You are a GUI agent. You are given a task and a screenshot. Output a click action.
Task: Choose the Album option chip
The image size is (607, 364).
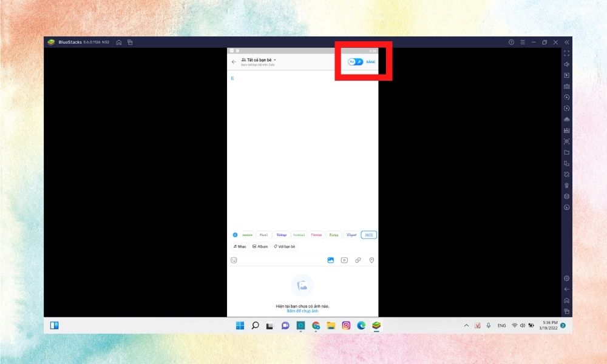click(x=260, y=246)
